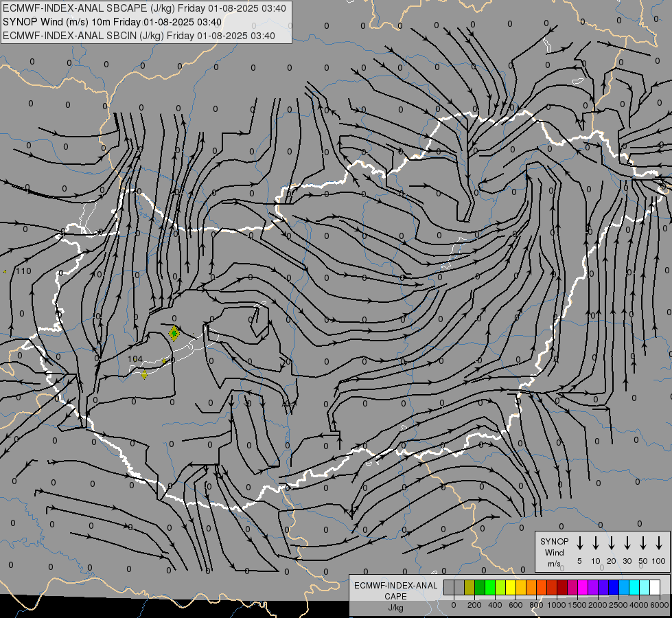
Task: Click the SYNOP Wind m/s legend title
Action: coord(554,552)
